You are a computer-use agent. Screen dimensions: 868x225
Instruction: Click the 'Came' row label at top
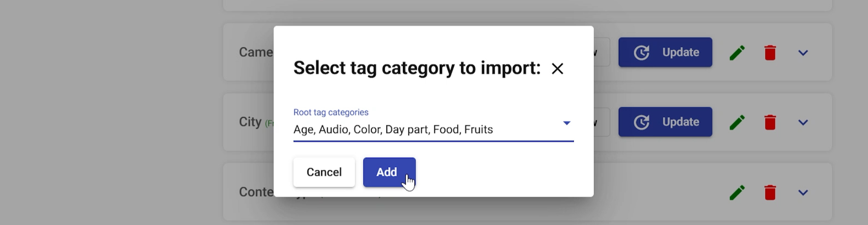[x=256, y=52]
